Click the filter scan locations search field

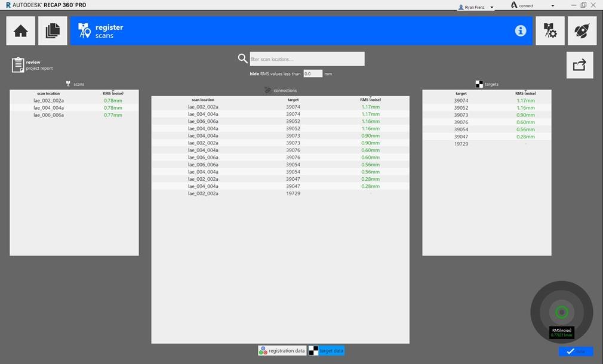[306, 58]
